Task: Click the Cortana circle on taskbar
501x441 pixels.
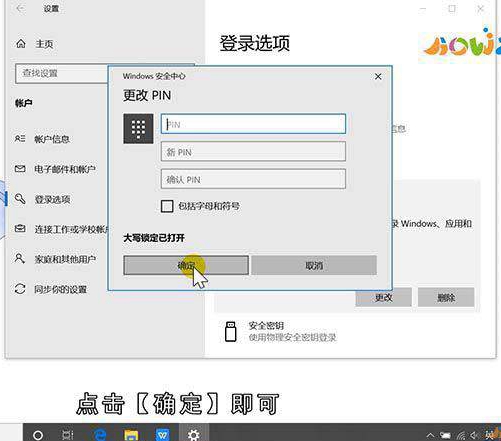Action: (x=38, y=435)
